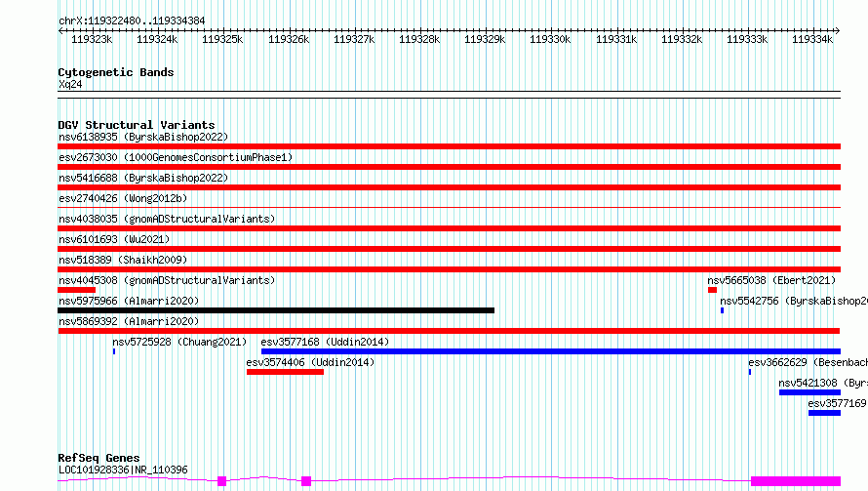This screenshot has height=491, width=868.
Task: Click the DGV Structural Variants track title
Action: click(137, 125)
